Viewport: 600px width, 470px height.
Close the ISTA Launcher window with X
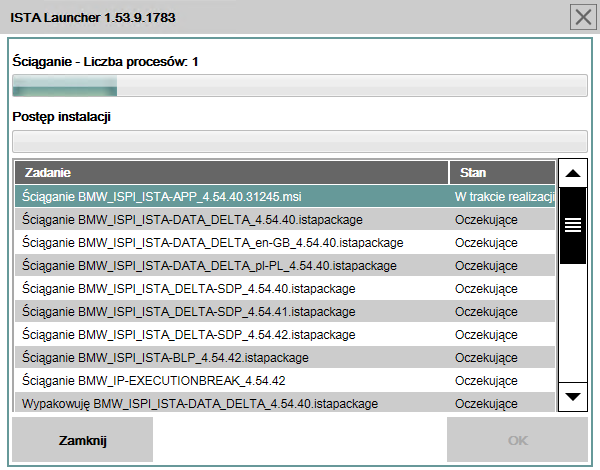coord(583,17)
